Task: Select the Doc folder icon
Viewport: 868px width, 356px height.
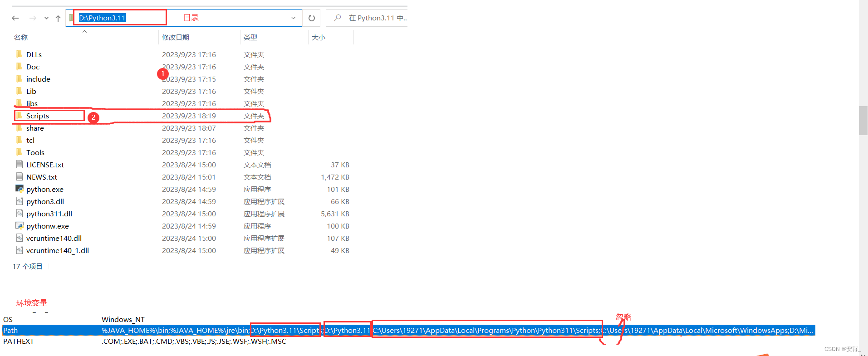Action: [19, 66]
